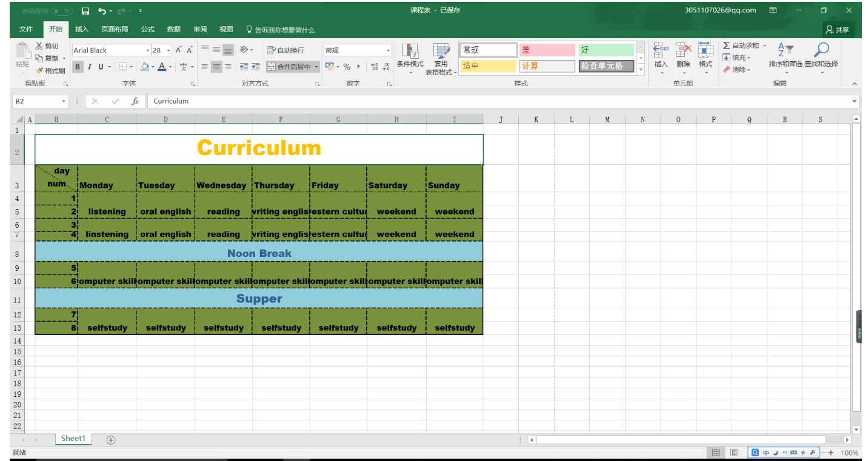Open the File (文件) tab
Viewport: 868px width, 461px height.
(26, 29)
